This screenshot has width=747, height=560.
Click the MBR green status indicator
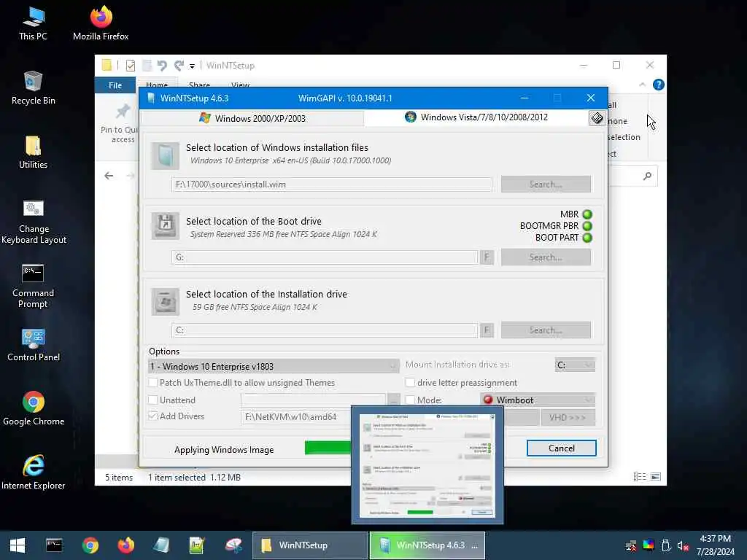click(587, 215)
